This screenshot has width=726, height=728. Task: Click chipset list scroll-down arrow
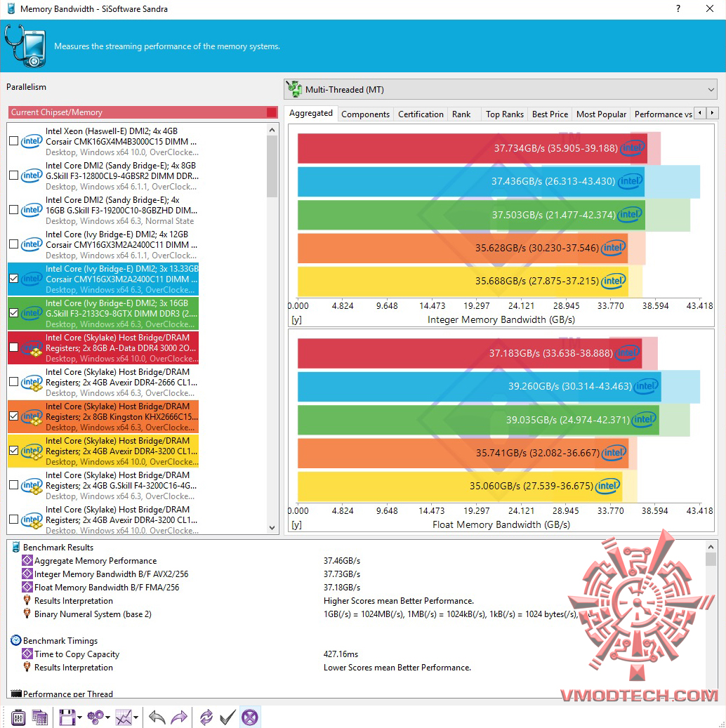[272, 527]
